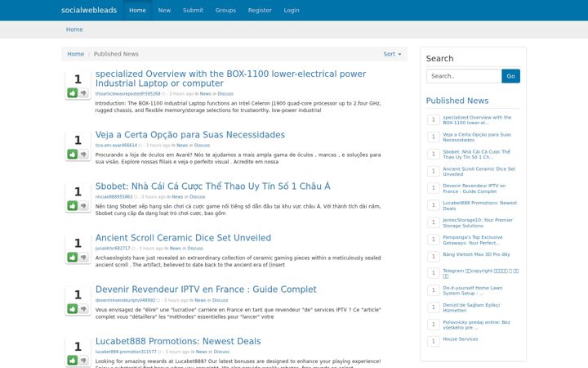Upvote the BOX-1100 Industrial Laptop post
588x368 pixels.
(73, 92)
